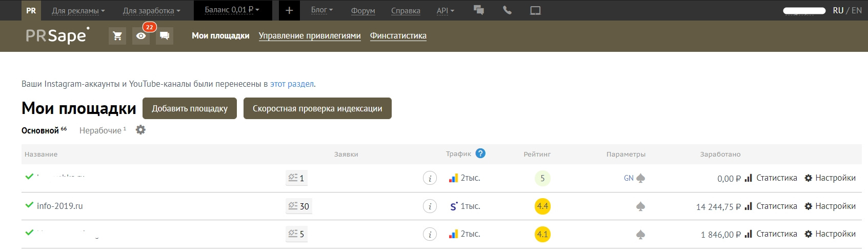Open the messages chat bubble icon
This screenshot has width=868, height=250.
(x=165, y=36)
